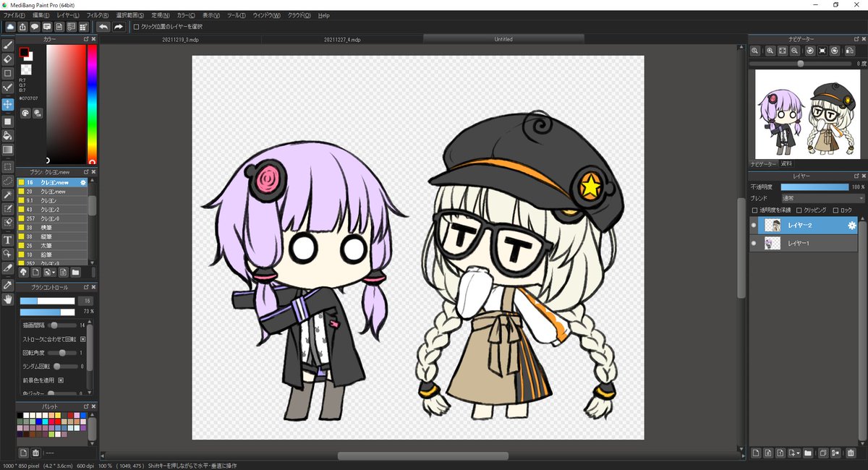Click the Navigator preview thumbnail
Image resolution: width=868 pixels, height=470 pixels.
[807, 114]
